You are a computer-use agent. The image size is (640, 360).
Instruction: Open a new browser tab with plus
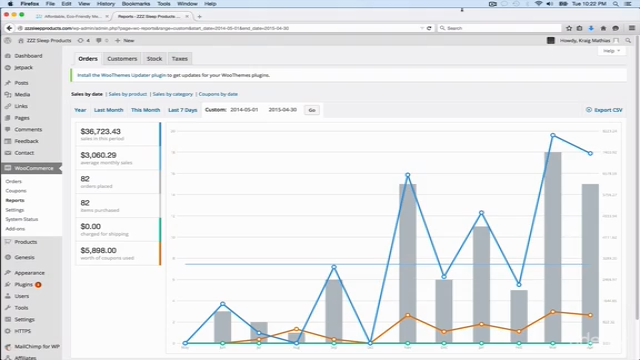point(200,17)
